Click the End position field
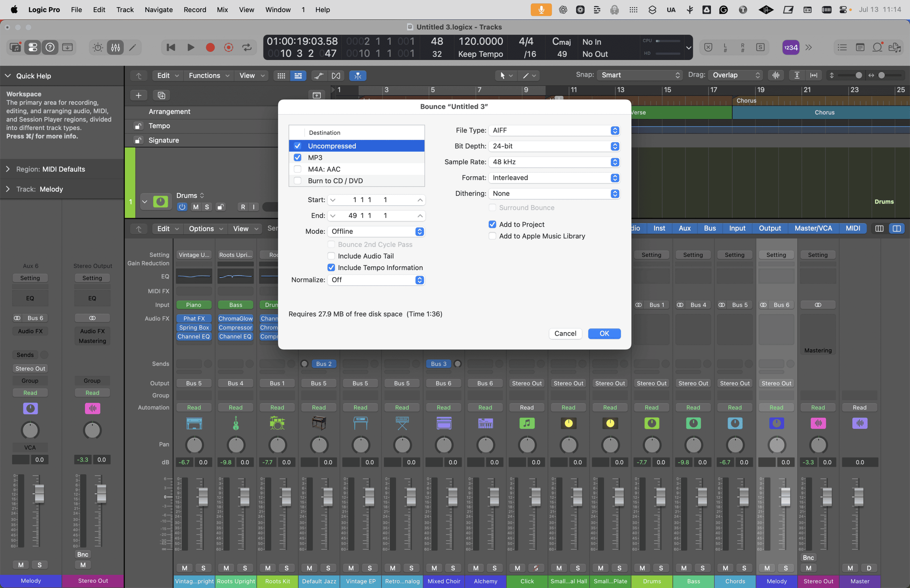Image resolution: width=910 pixels, height=588 pixels. coord(376,216)
